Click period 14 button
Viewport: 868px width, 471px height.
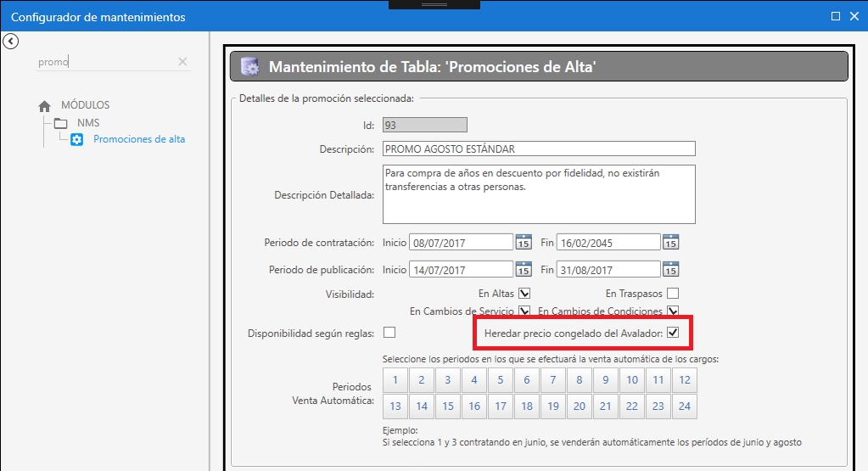(422, 407)
